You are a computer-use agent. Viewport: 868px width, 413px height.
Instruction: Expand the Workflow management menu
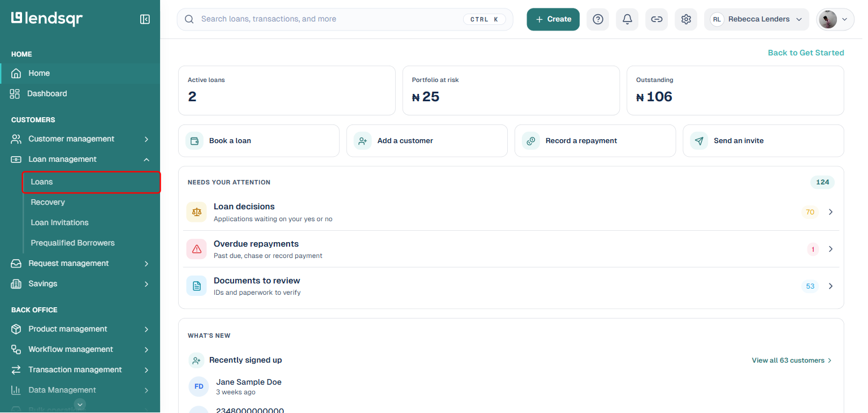coord(80,350)
